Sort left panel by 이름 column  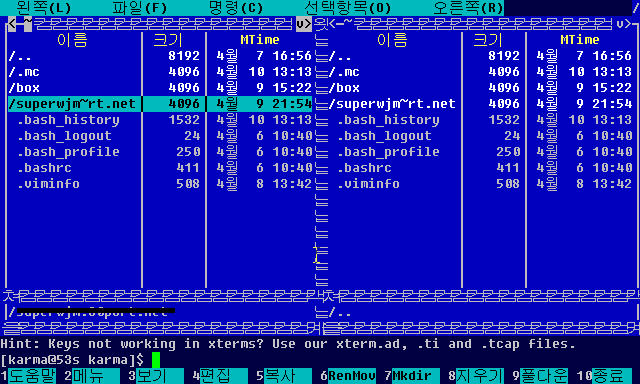click(x=72, y=40)
